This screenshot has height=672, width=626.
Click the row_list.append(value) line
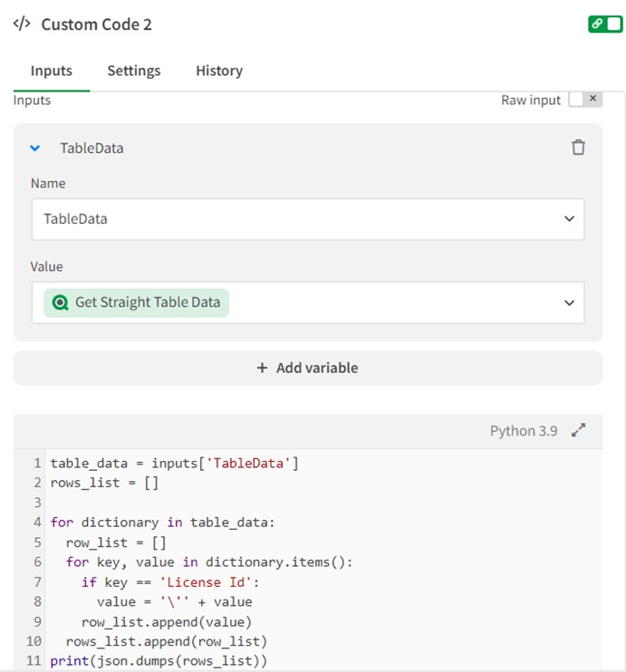[x=167, y=622]
